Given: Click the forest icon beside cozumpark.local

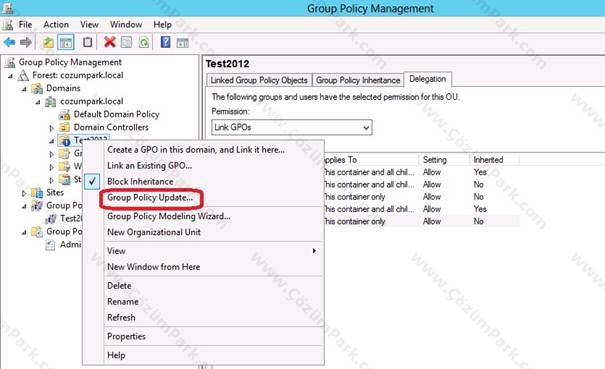Looking at the screenshot, I should [x=23, y=75].
